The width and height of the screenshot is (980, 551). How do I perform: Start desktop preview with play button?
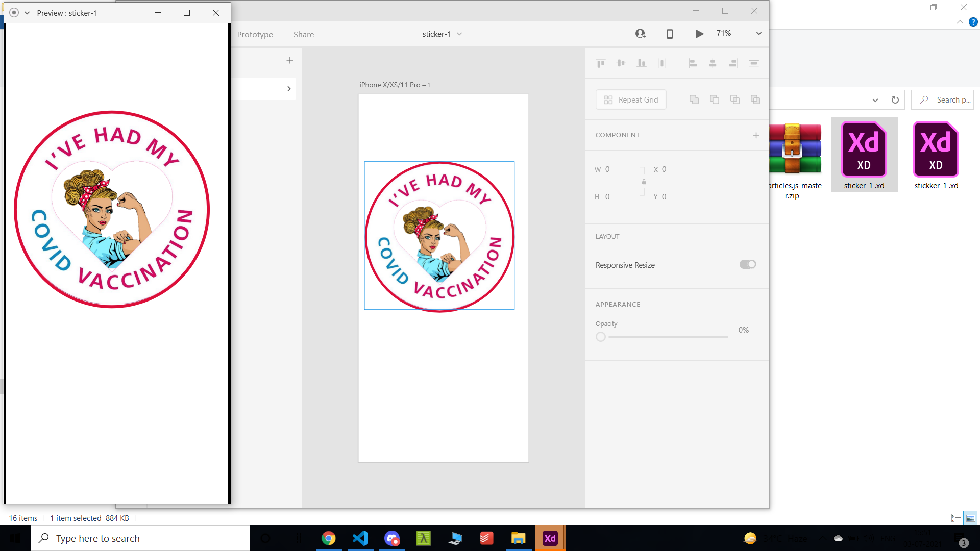(x=699, y=34)
